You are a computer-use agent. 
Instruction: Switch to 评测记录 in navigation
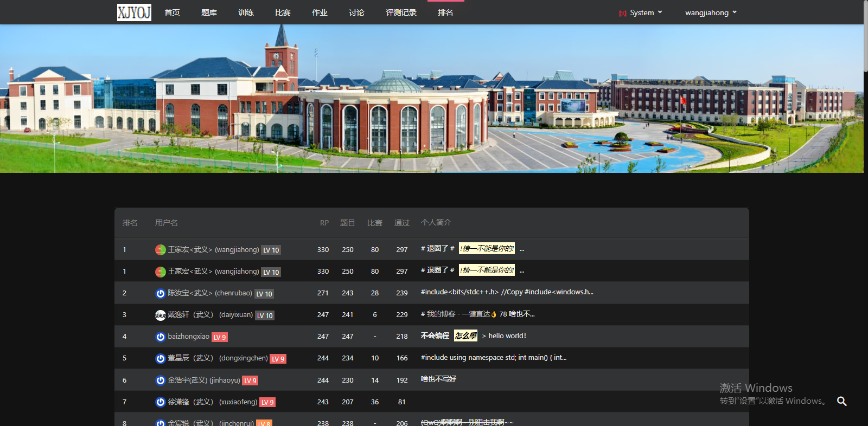coord(401,12)
